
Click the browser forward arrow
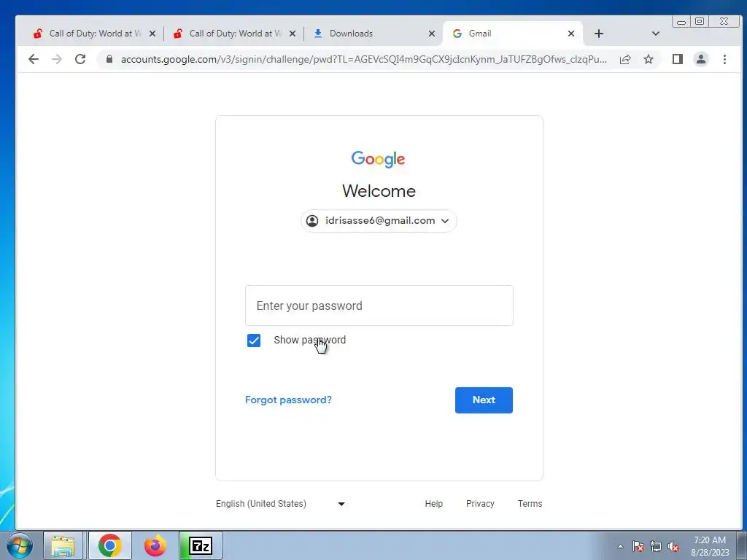point(57,59)
